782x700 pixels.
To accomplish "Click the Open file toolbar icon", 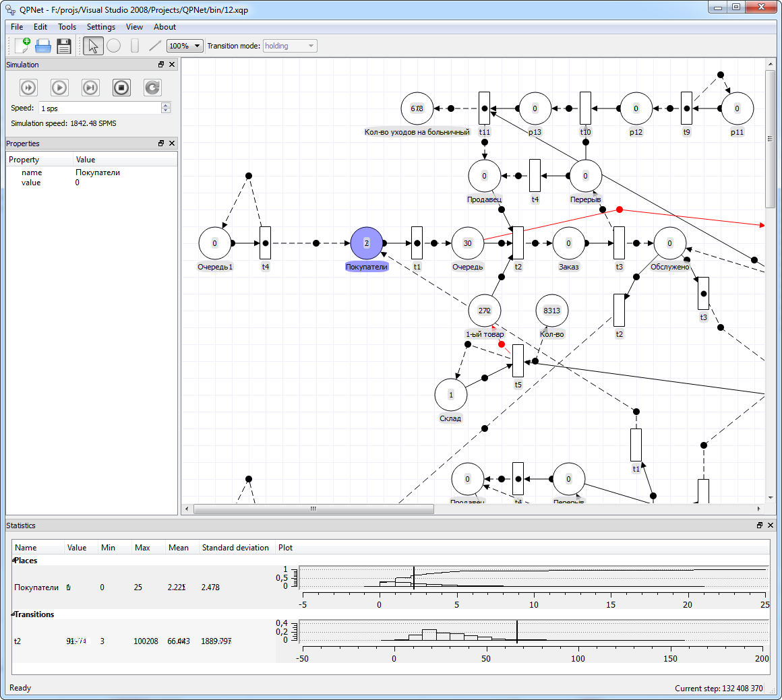I will (43, 46).
